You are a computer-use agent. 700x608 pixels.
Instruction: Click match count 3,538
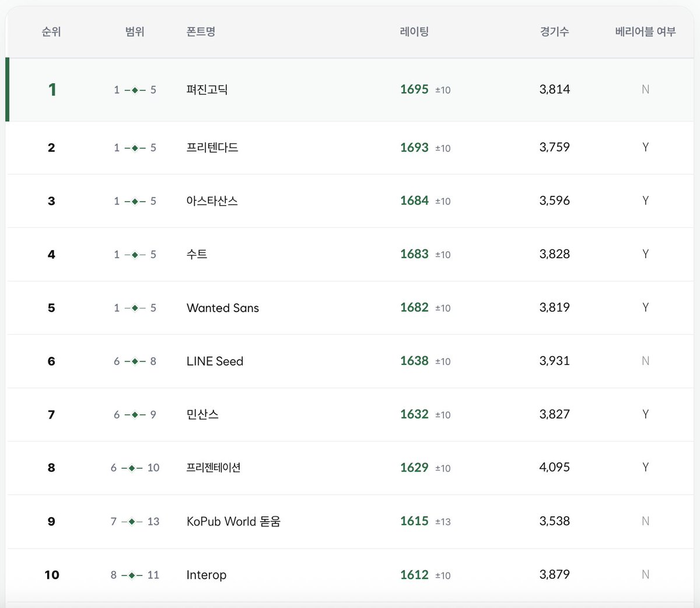pos(555,521)
